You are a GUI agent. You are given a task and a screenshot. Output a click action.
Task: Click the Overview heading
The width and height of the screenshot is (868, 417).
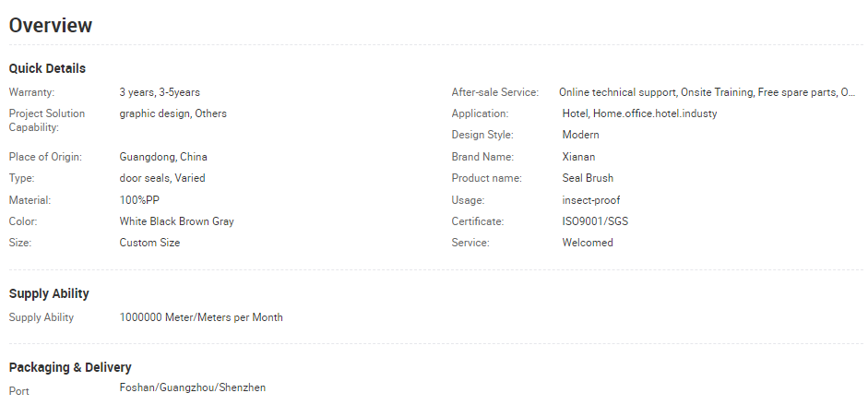[x=51, y=25]
